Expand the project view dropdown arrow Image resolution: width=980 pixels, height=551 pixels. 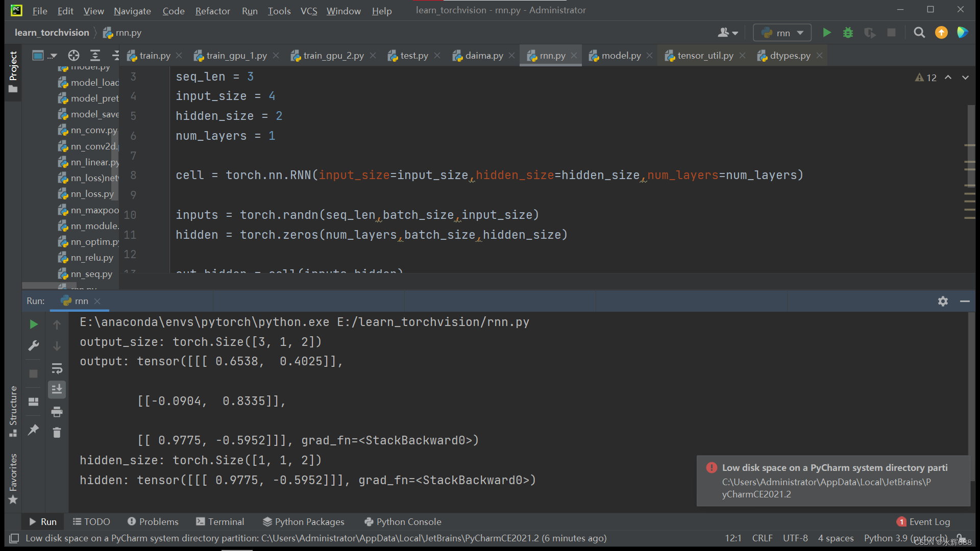point(53,56)
